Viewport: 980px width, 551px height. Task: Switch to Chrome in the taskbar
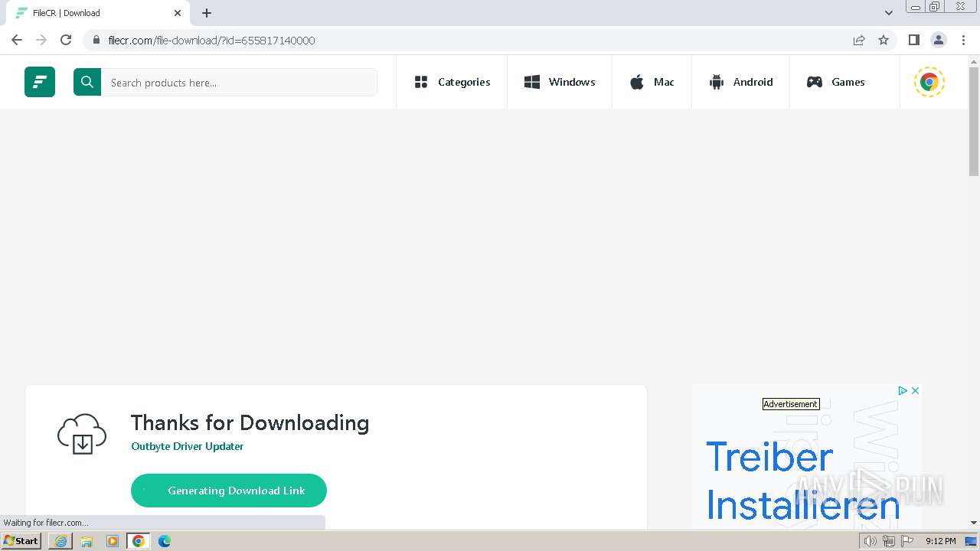click(x=139, y=541)
